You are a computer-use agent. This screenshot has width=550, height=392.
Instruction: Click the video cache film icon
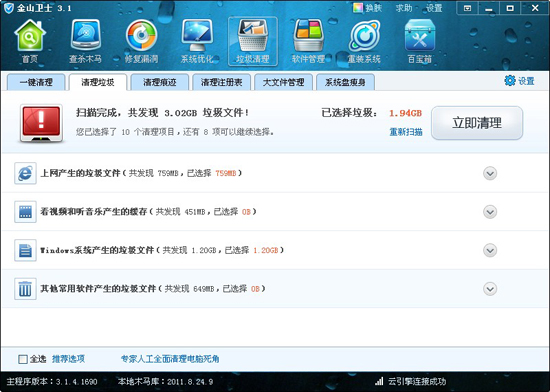[x=25, y=212]
